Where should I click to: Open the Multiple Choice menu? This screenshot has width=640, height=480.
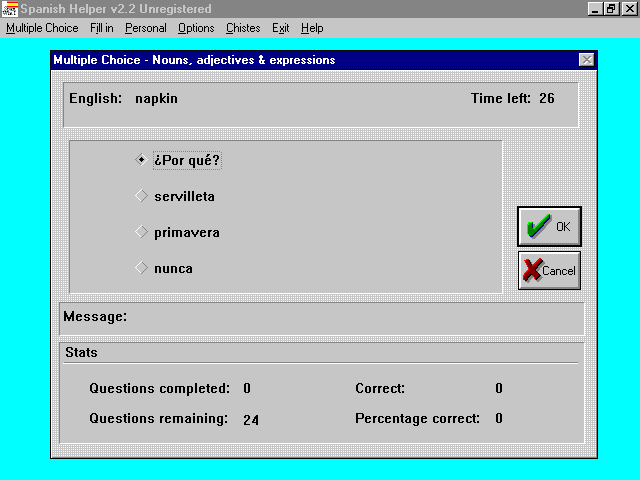pyautogui.click(x=42, y=28)
